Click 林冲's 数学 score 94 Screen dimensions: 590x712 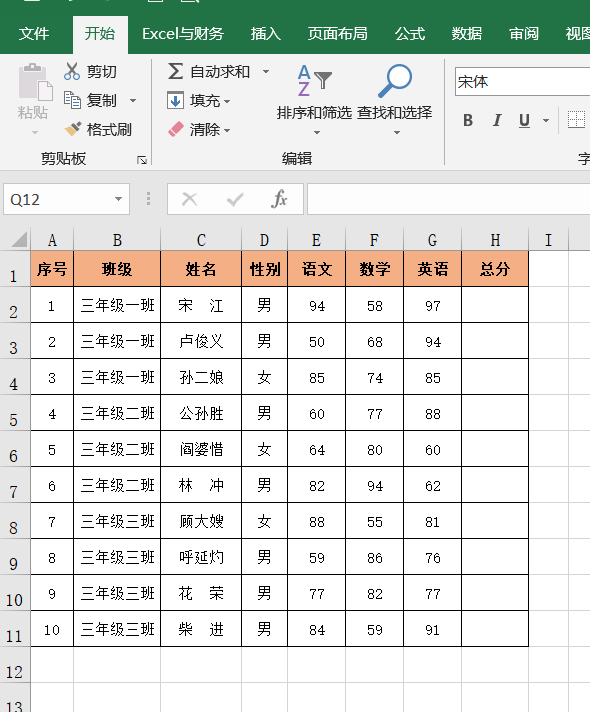375,485
